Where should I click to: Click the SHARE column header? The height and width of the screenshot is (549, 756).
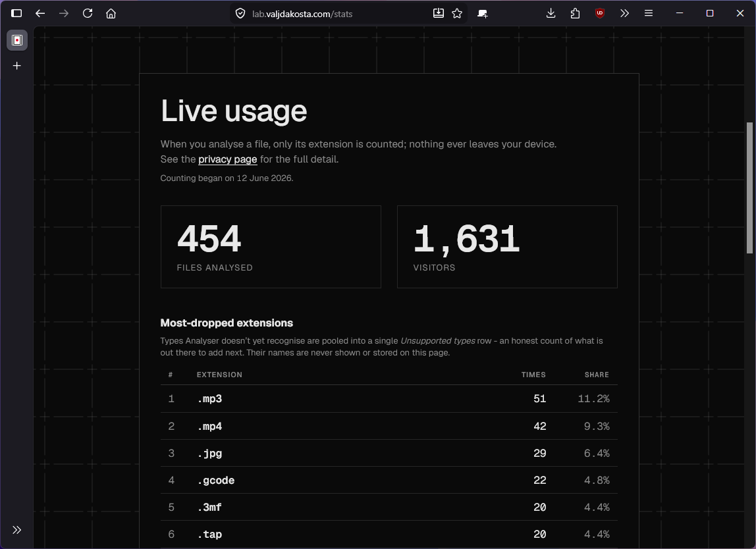(x=597, y=375)
